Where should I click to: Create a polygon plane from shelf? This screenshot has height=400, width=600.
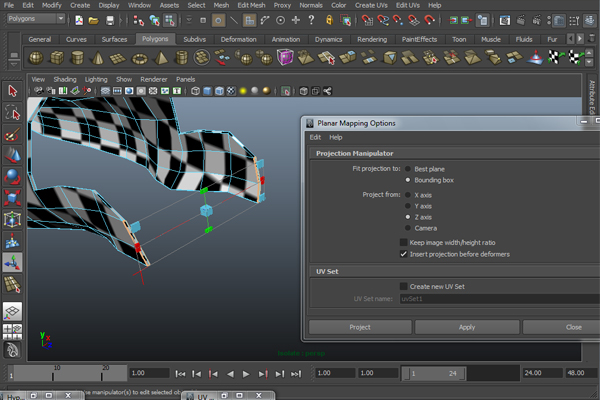[118, 58]
